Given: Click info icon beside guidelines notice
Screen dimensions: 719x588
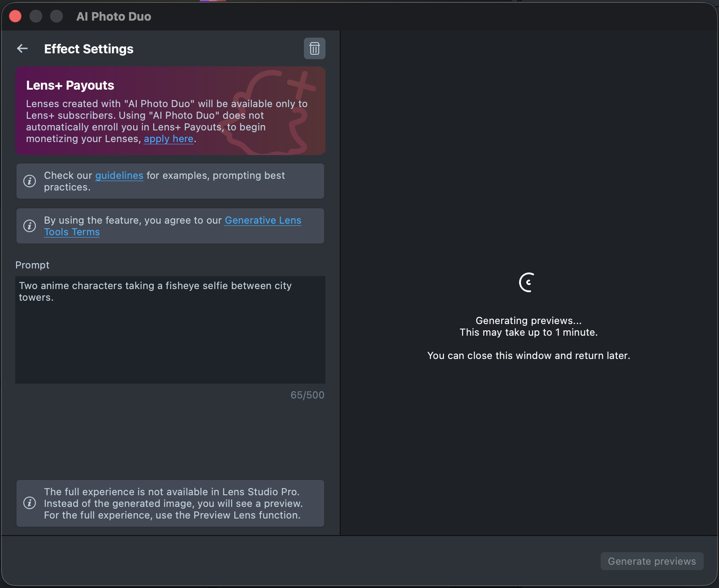Looking at the screenshot, I should tap(30, 181).
